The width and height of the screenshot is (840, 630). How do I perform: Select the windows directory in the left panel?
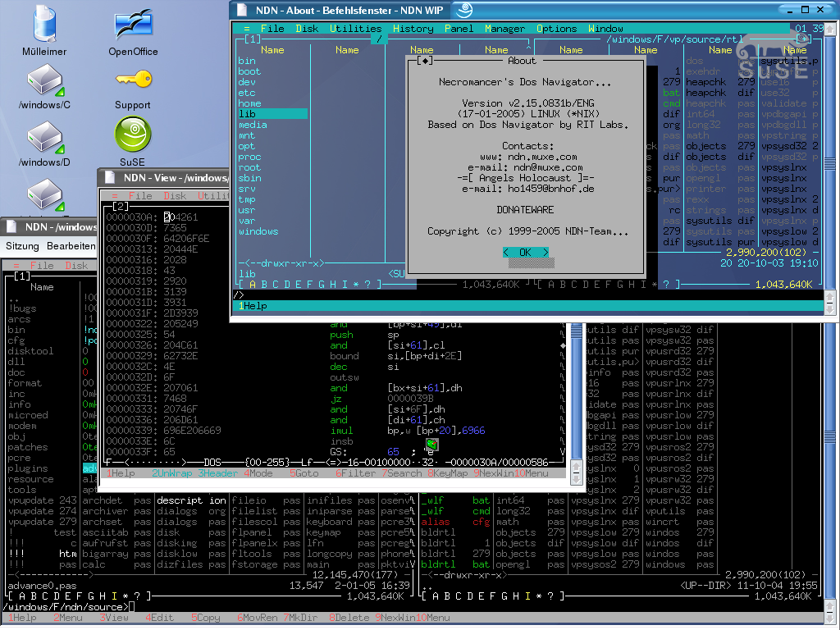[x=258, y=231]
